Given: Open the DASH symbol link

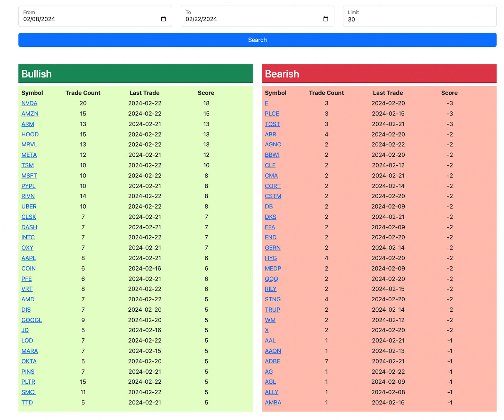Looking at the screenshot, I should (29, 227).
